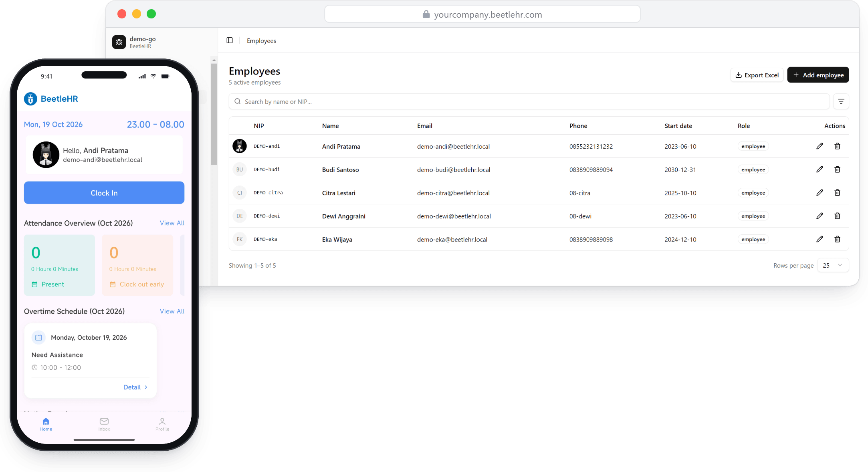Click Export Excel button

pyautogui.click(x=757, y=75)
